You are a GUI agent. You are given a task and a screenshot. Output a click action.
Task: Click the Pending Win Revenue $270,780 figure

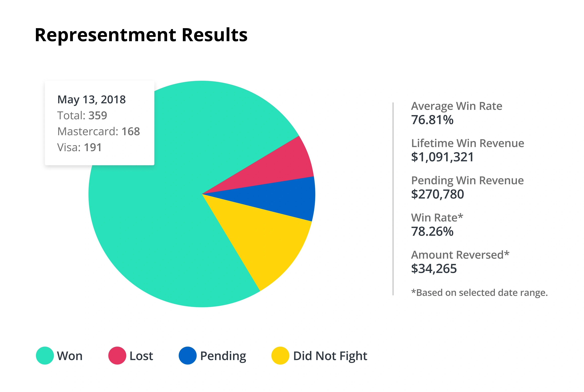(437, 194)
